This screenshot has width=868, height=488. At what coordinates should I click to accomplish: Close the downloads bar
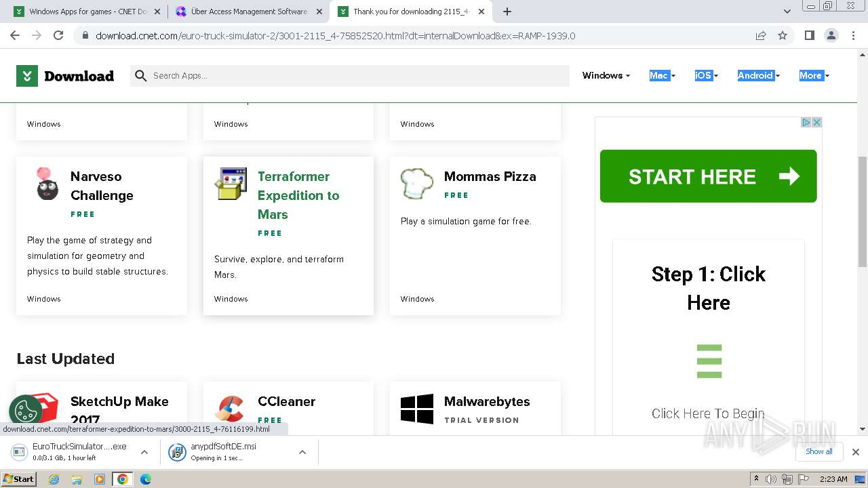(x=856, y=452)
